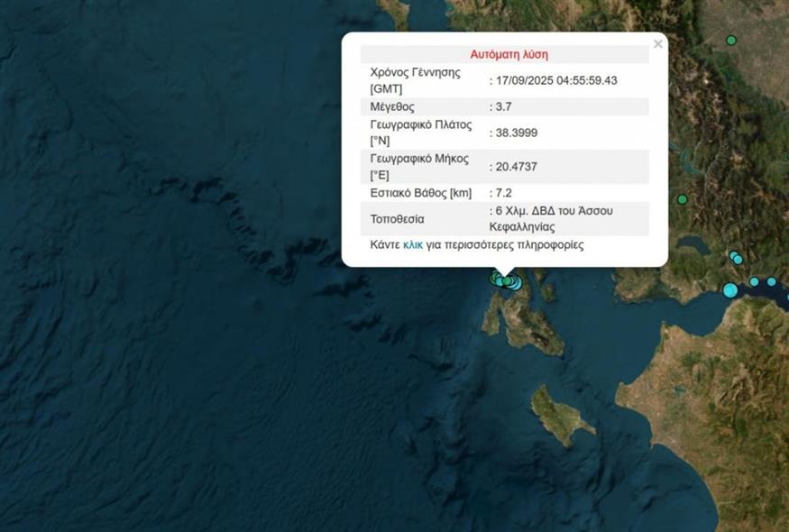Click the 'Άσσου Κεφαλληνίας' location text
Viewport: 789px width, 532px height.
click(x=551, y=219)
